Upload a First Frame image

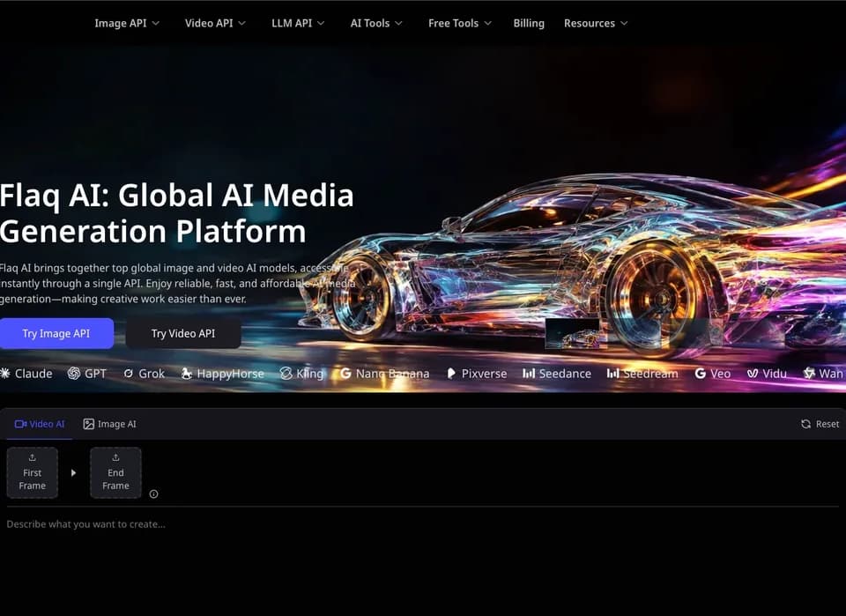[x=33, y=472]
